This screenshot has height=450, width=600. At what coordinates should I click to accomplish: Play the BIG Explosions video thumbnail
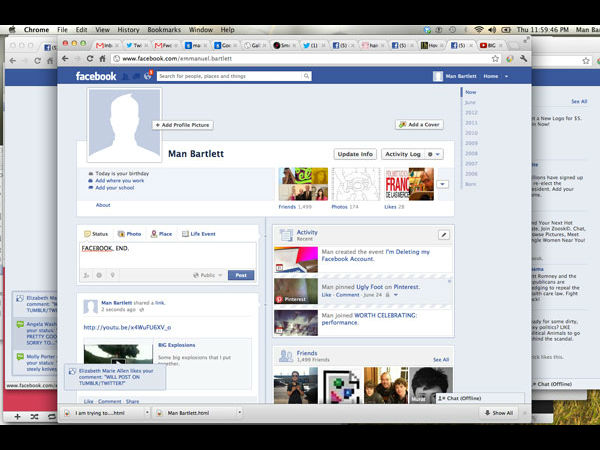[x=118, y=354]
